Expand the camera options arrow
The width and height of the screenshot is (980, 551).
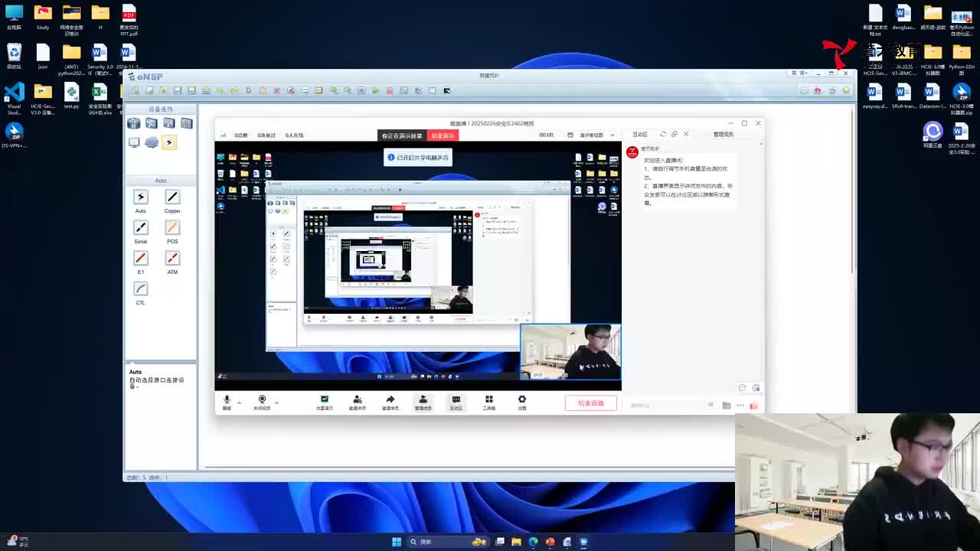coord(276,402)
